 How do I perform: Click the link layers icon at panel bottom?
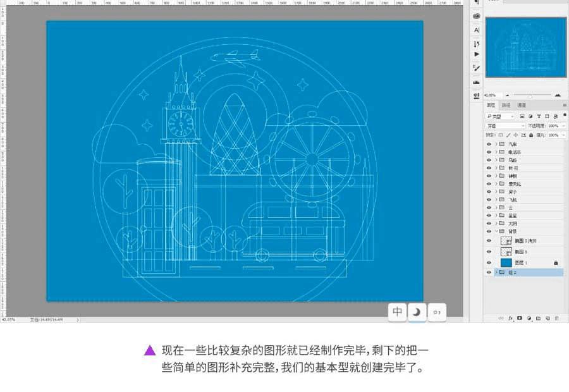[501, 318]
